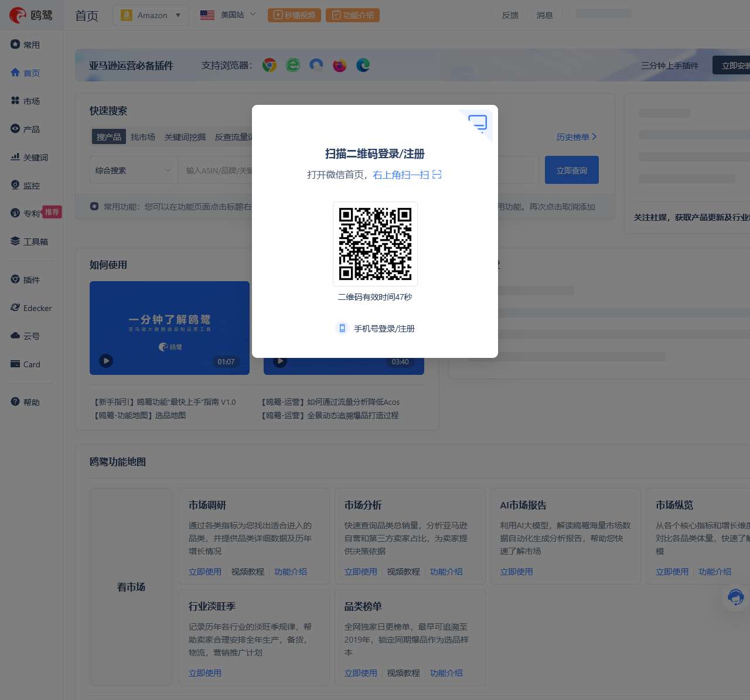This screenshot has width=750, height=700.
Task: Click the 360 browser green icon
Action: click(x=293, y=65)
